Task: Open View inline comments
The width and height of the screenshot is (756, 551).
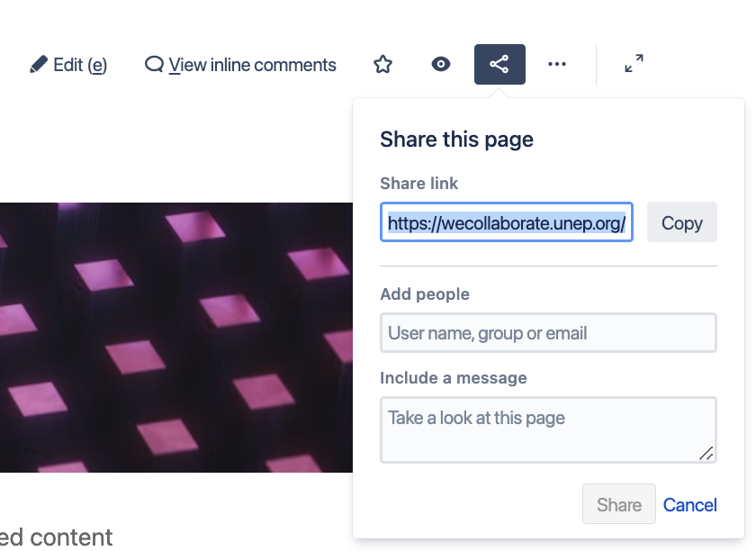Action: [x=240, y=65]
